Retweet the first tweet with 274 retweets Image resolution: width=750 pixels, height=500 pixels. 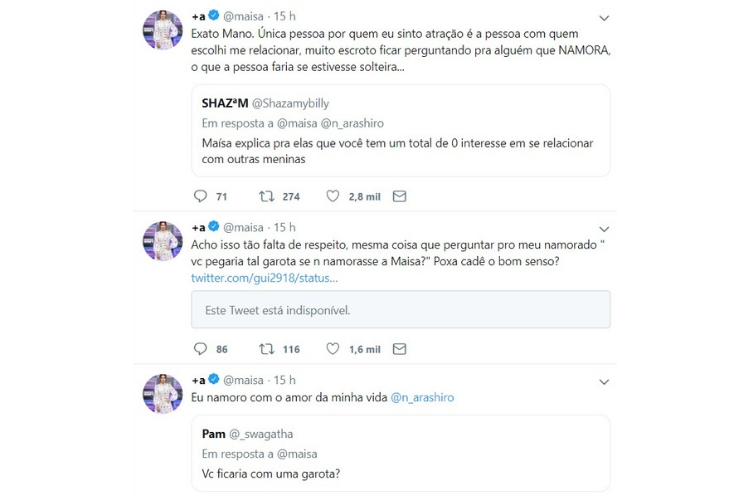click(x=267, y=196)
